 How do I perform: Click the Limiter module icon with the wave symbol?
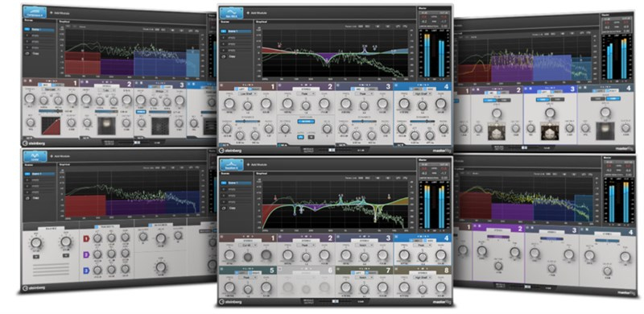click(x=35, y=156)
